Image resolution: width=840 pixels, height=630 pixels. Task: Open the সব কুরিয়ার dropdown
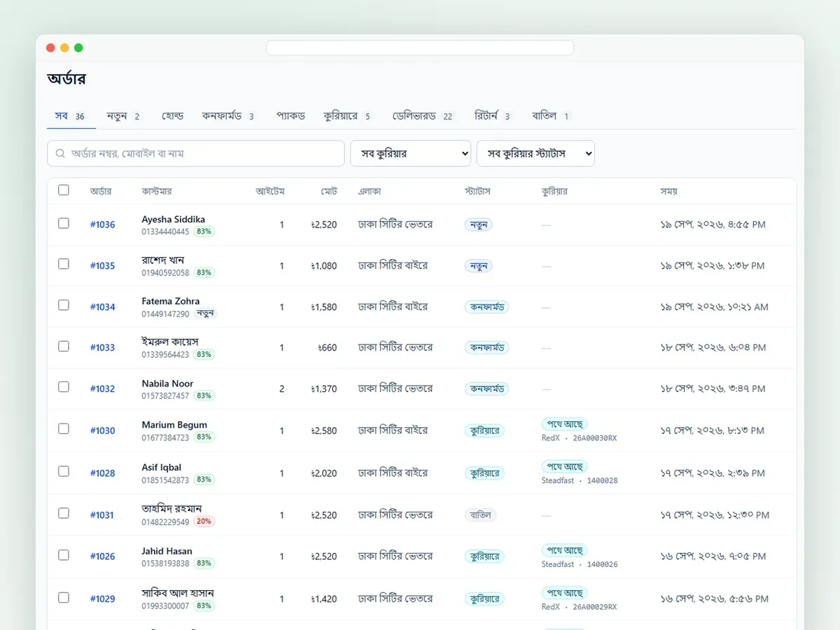[x=410, y=153]
